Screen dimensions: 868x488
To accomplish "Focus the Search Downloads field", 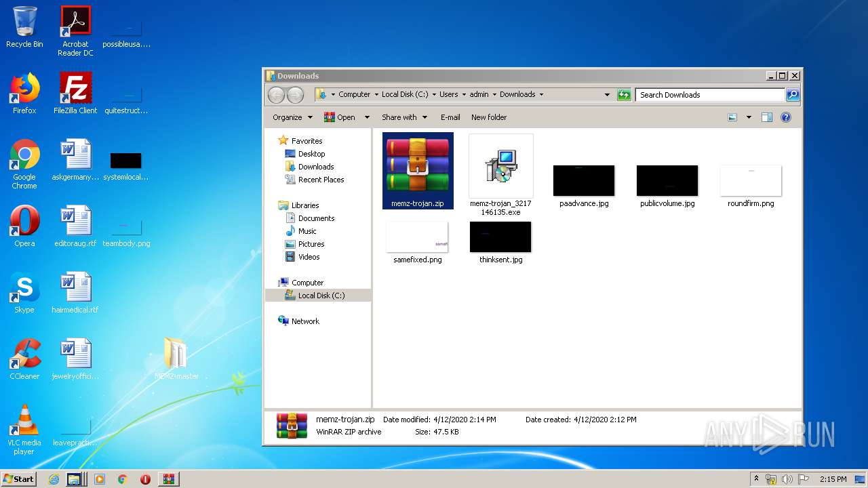I will coord(710,95).
